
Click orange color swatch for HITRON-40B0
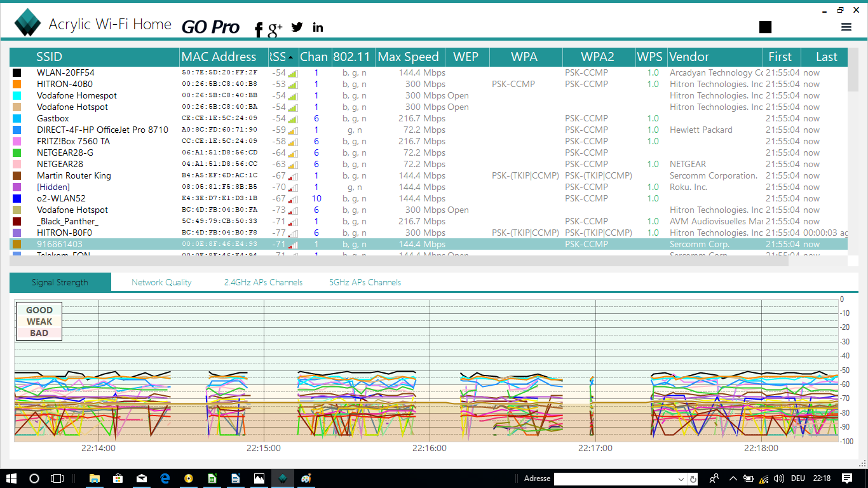coord(17,85)
